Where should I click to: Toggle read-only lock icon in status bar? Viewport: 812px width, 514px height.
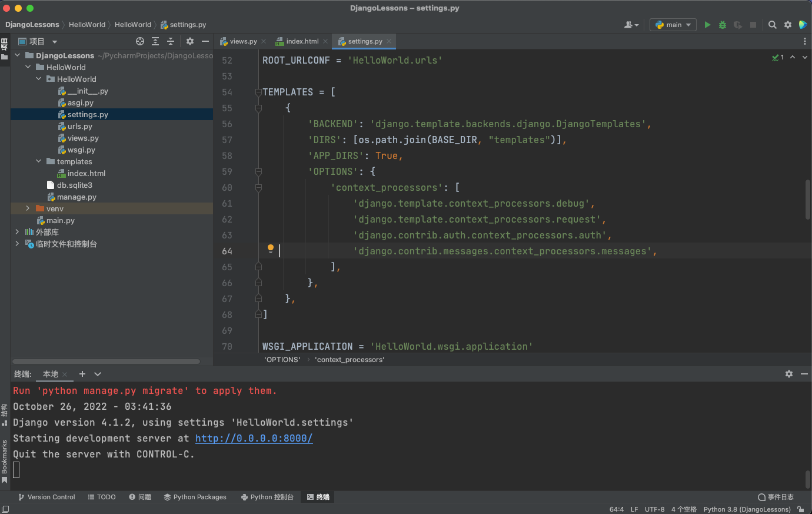800,509
